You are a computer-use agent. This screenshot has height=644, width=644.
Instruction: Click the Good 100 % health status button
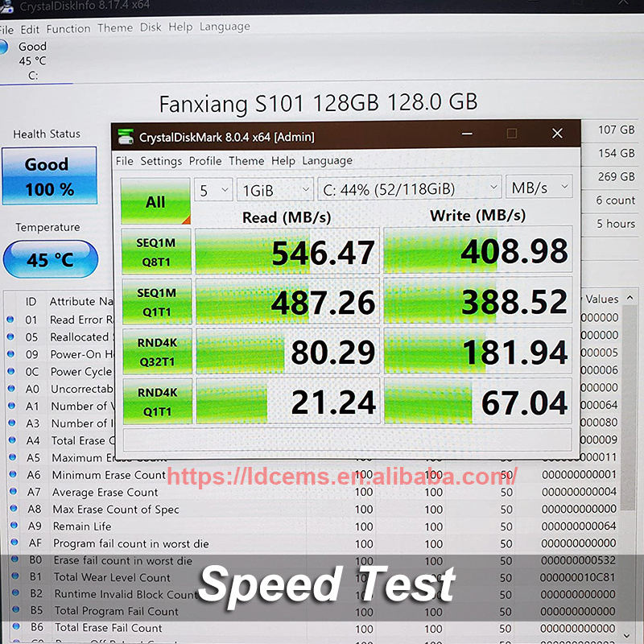(x=50, y=176)
